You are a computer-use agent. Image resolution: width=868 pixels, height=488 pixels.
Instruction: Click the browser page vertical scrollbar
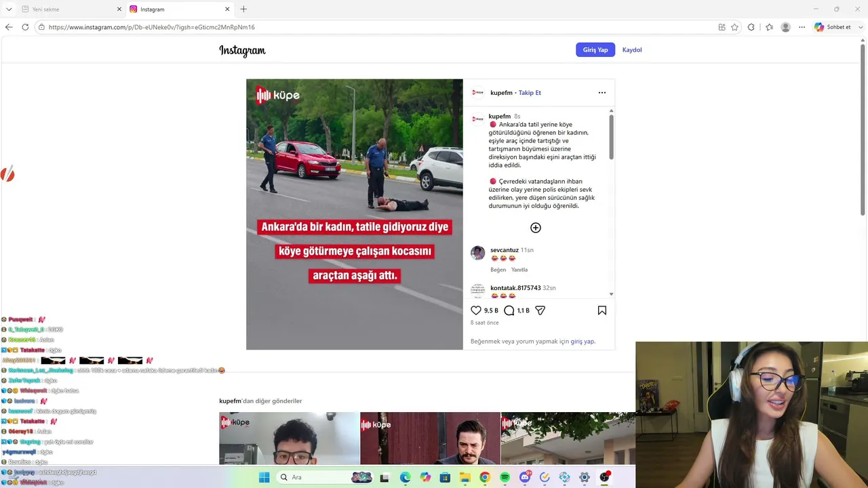pyautogui.click(x=863, y=129)
